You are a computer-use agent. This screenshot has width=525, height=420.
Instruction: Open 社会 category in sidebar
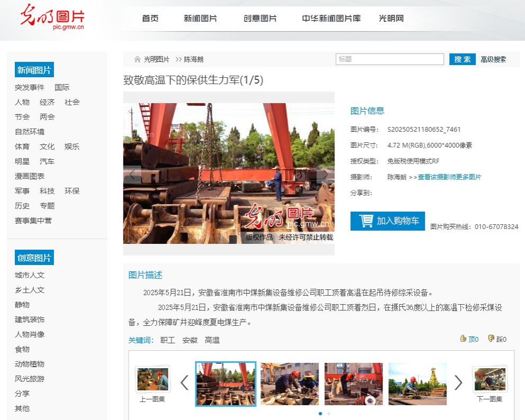(x=72, y=102)
